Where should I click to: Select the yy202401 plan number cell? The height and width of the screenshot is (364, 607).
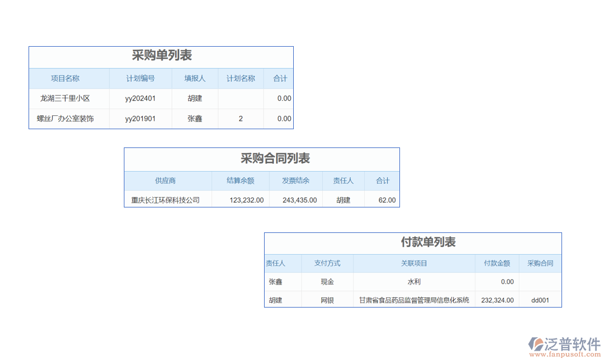tap(140, 98)
